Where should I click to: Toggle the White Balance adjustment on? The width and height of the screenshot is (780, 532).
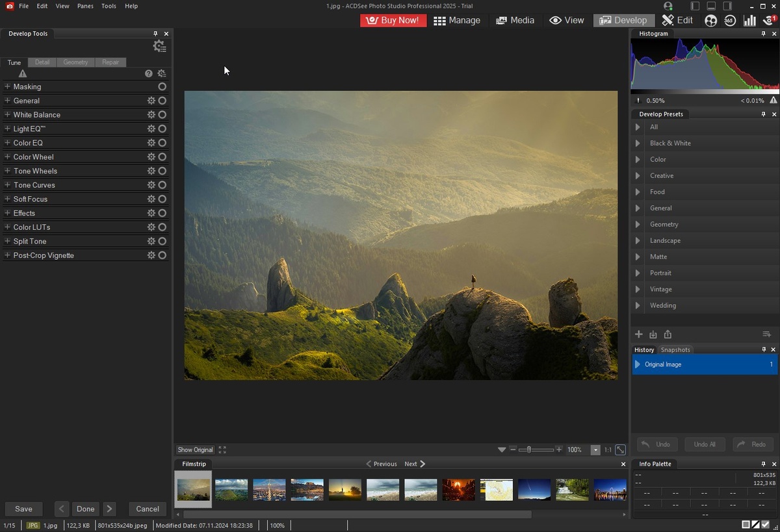161,114
